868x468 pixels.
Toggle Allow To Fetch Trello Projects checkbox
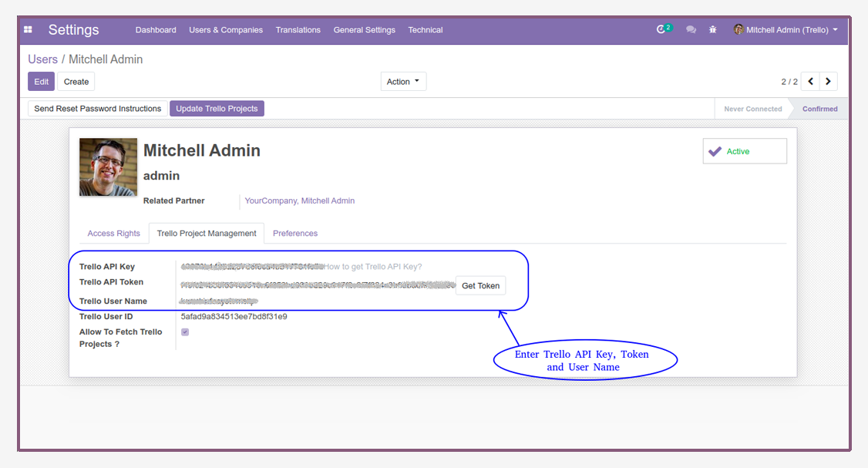(185, 332)
